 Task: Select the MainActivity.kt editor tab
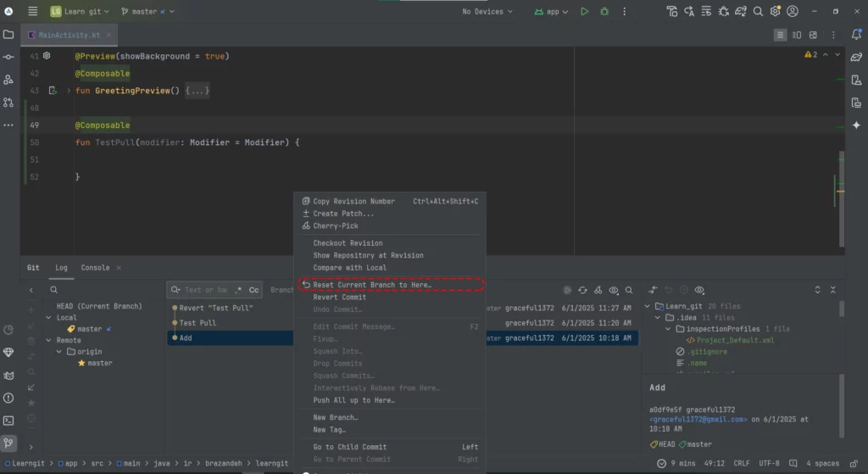click(70, 35)
